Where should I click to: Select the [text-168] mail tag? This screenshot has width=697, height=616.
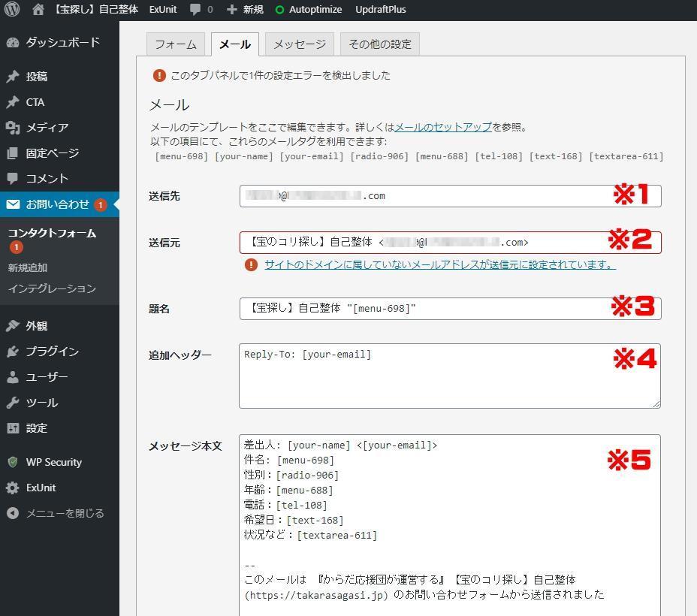point(555,156)
